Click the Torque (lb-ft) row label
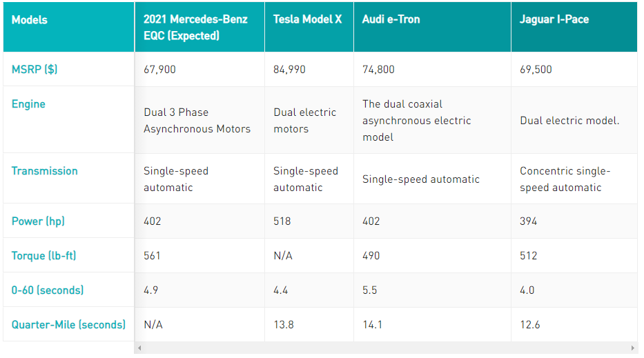Screen dimensions: 644x358 tap(43, 256)
